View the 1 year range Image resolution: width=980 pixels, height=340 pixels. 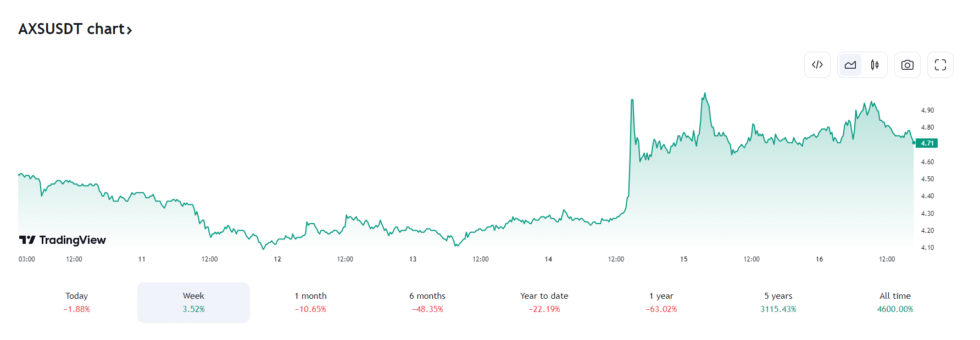pyautogui.click(x=661, y=302)
